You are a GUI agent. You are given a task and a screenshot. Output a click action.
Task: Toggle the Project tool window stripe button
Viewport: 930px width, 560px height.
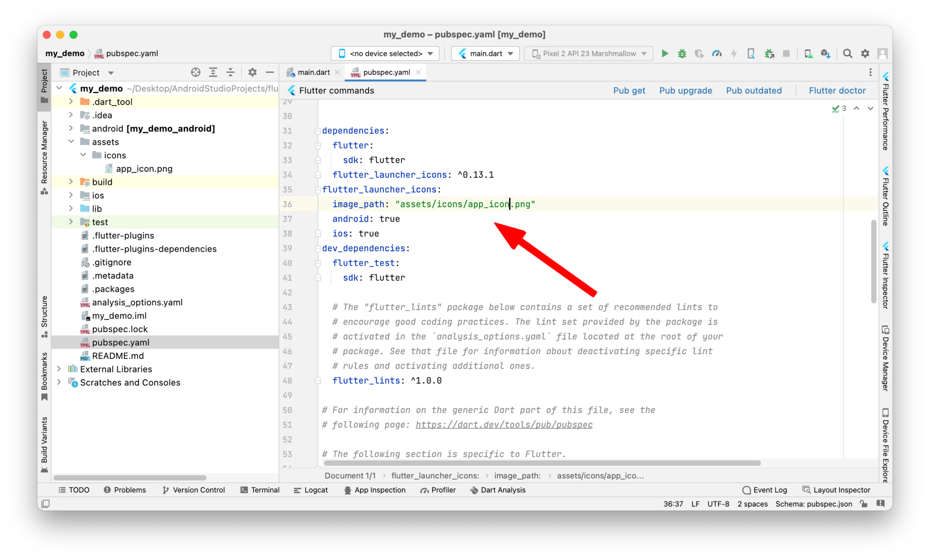[44, 86]
